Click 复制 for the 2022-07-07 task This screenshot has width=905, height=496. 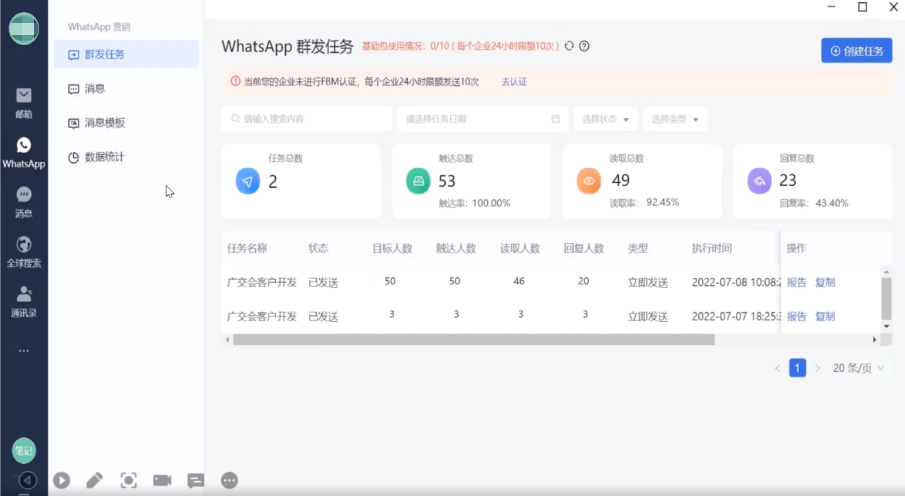pyautogui.click(x=825, y=316)
